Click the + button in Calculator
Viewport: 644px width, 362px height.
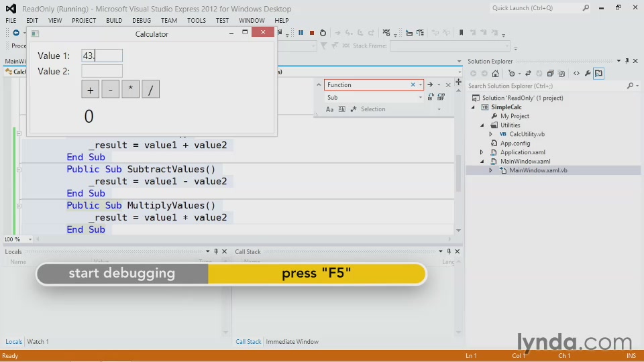pos(91,89)
